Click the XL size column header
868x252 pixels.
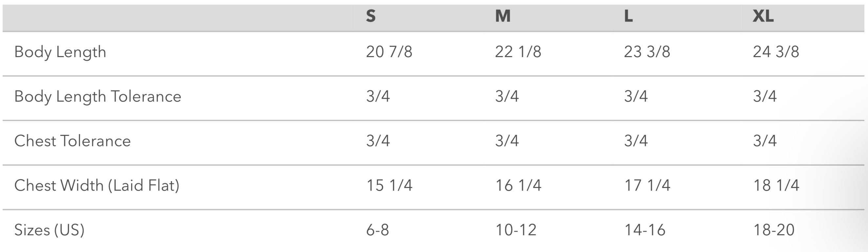click(x=763, y=16)
